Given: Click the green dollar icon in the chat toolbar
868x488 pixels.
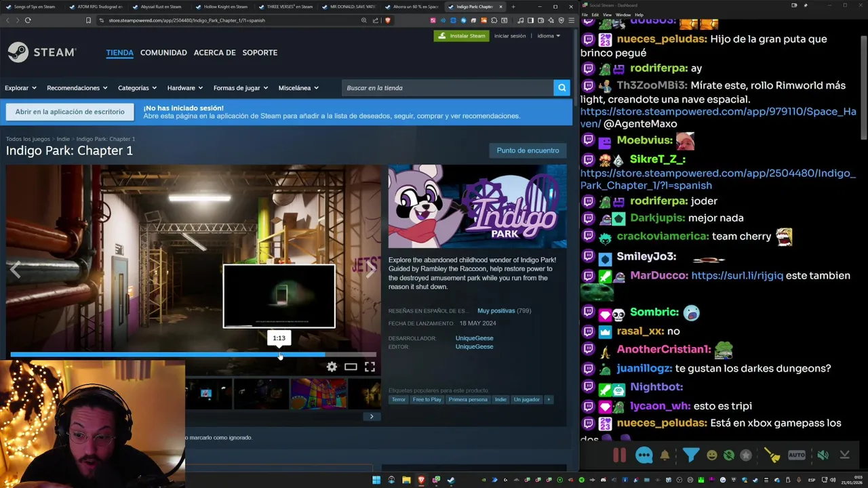Looking at the screenshot, I should (729, 455).
